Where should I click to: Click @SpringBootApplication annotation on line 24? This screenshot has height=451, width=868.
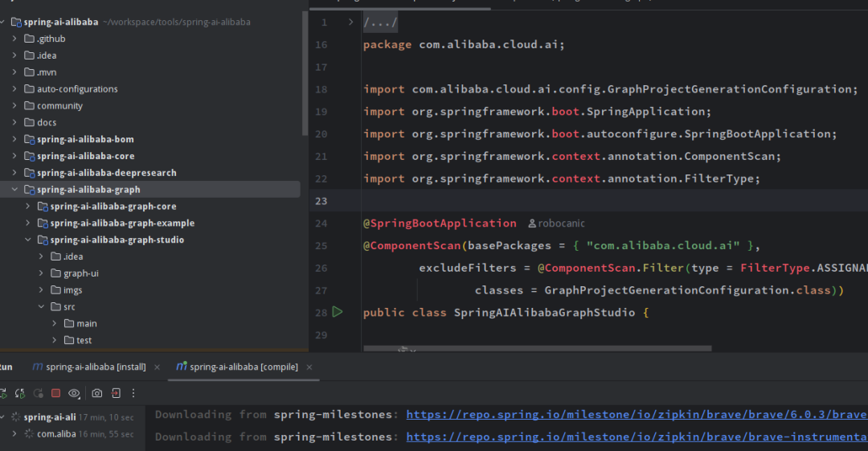pyautogui.click(x=440, y=223)
